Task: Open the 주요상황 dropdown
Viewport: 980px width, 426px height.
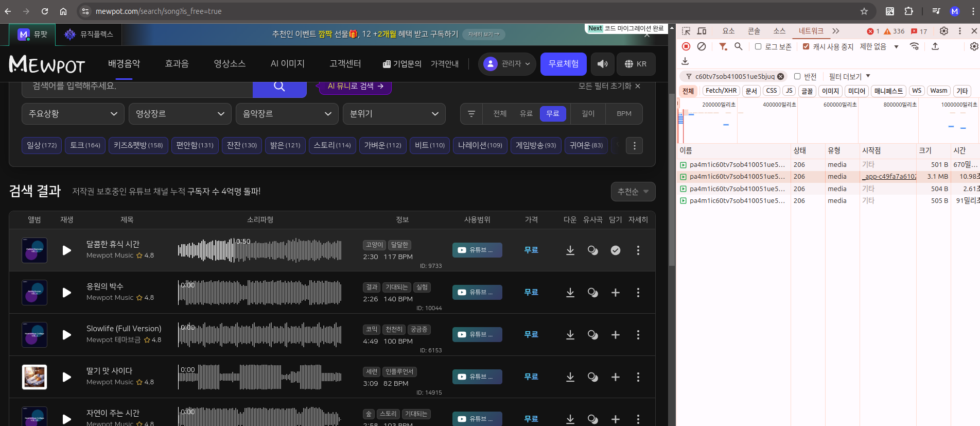Action: pos(73,114)
